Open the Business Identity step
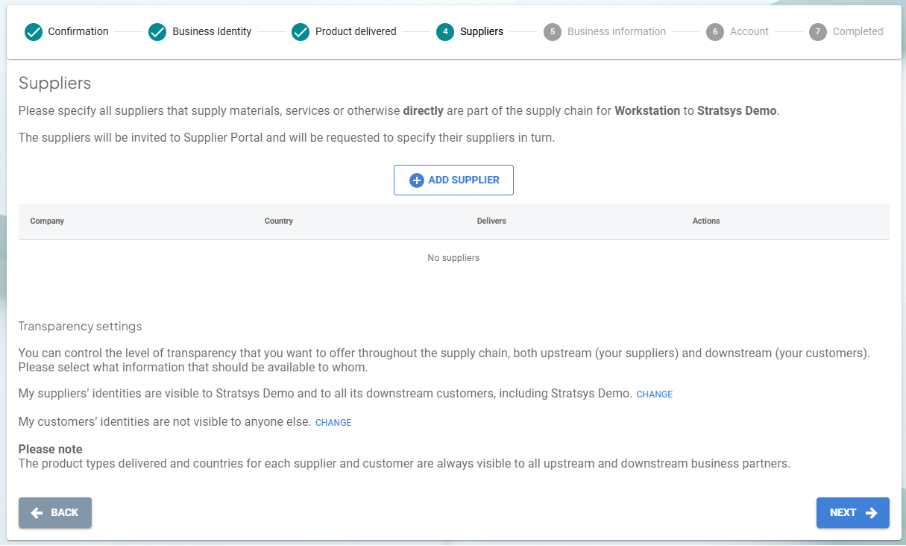The image size is (906, 546). click(212, 32)
